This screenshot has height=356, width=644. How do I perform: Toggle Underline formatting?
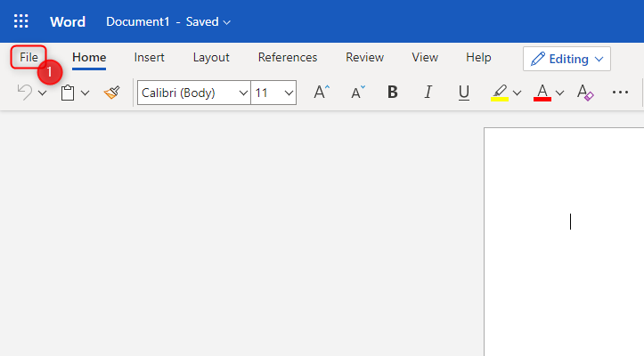coord(463,93)
